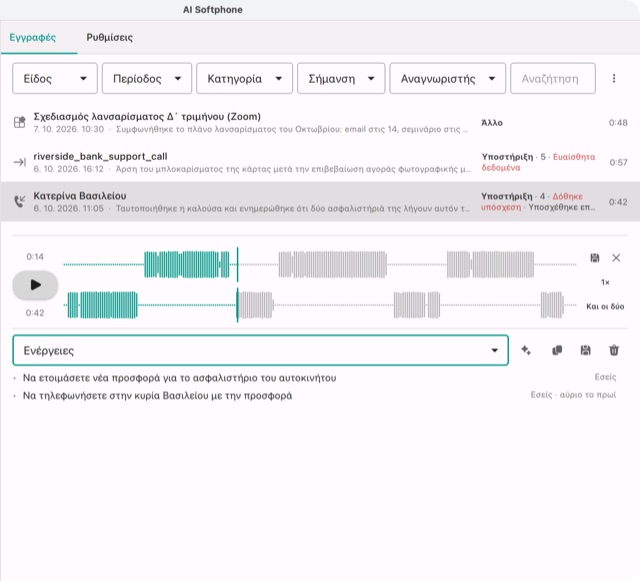Click the lower channel waveform
This screenshot has height=581, width=640.
[x=320, y=305]
